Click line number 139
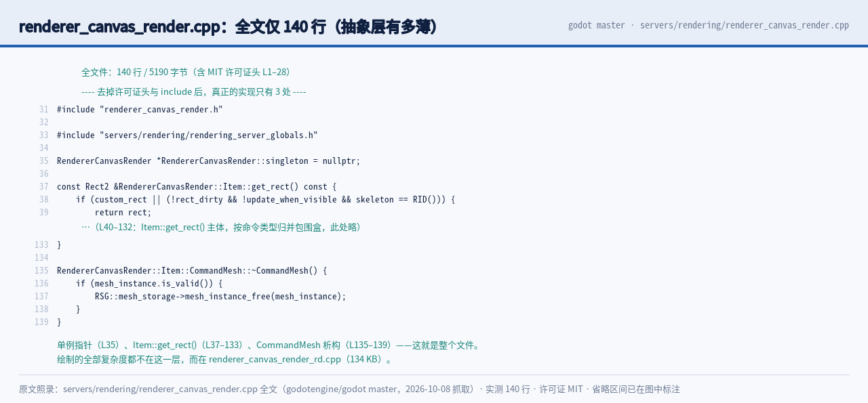The height and width of the screenshot is (403, 868). pyautogui.click(x=41, y=322)
